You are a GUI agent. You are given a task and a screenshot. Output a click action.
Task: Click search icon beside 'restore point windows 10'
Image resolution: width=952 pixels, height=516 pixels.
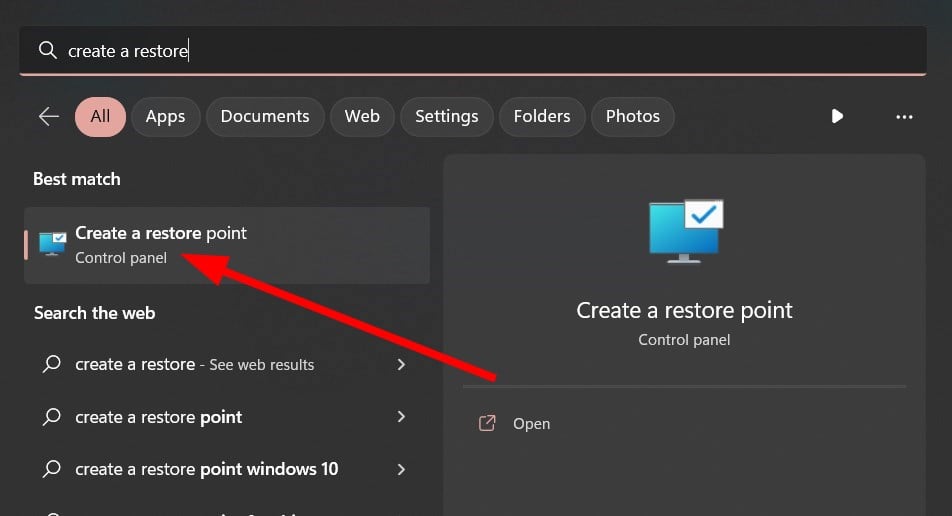52,469
